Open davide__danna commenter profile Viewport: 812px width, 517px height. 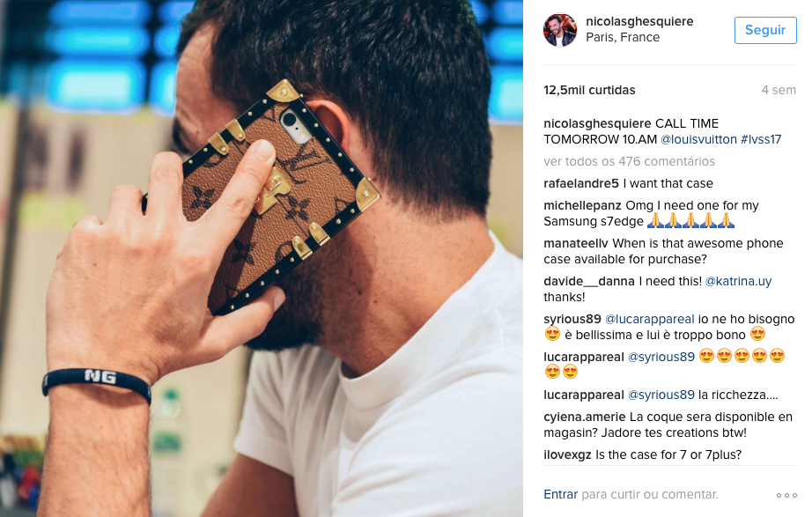point(589,281)
